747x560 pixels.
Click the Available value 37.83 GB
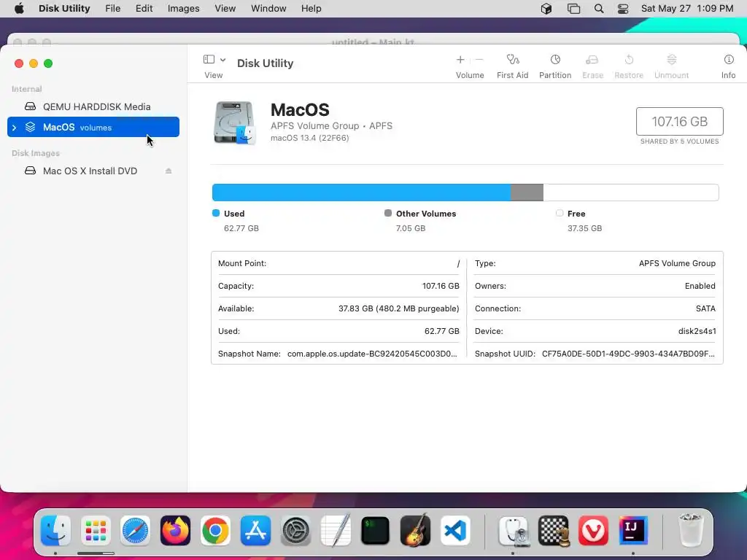click(x=399, y=308)
